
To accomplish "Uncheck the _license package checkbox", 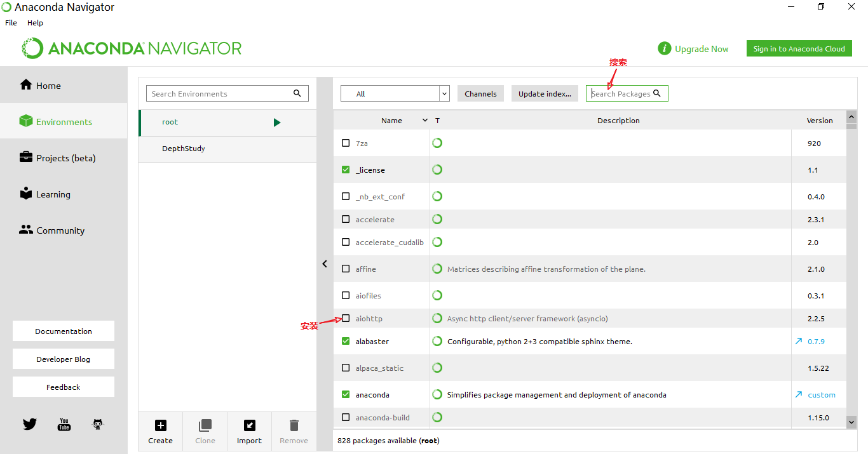I will click(346, 170).
